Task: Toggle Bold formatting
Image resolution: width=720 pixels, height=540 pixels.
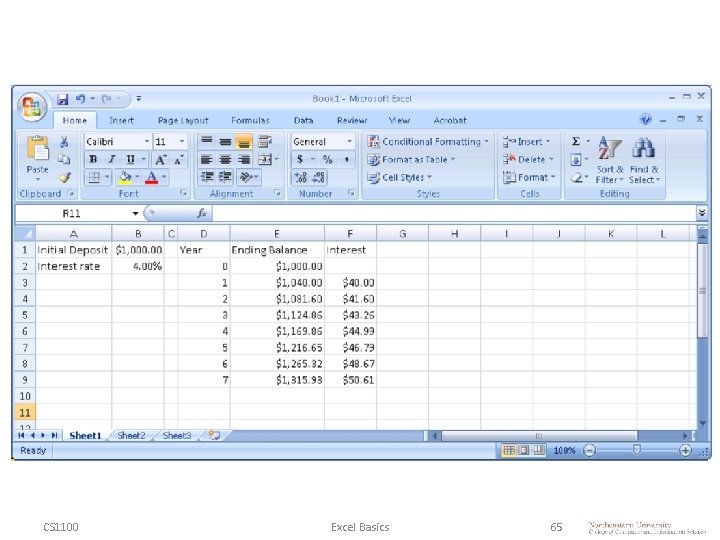Action: tap(93, 159)
